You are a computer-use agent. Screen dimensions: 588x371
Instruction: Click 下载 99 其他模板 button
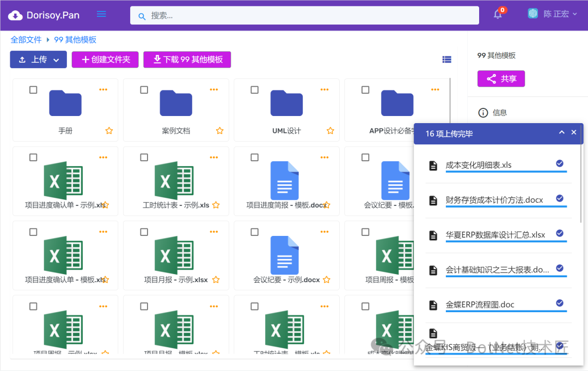click(187, 59)
